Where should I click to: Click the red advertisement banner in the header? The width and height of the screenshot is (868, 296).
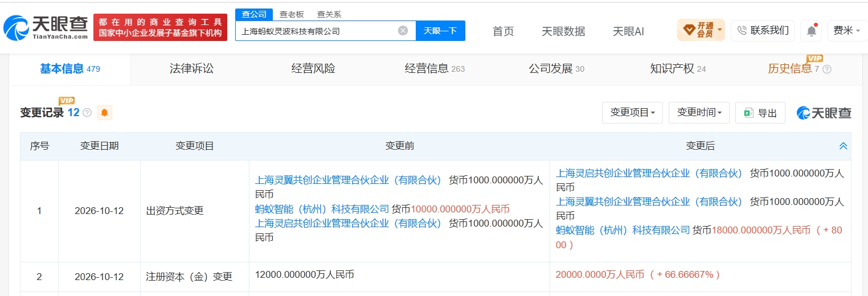(160, 27)
